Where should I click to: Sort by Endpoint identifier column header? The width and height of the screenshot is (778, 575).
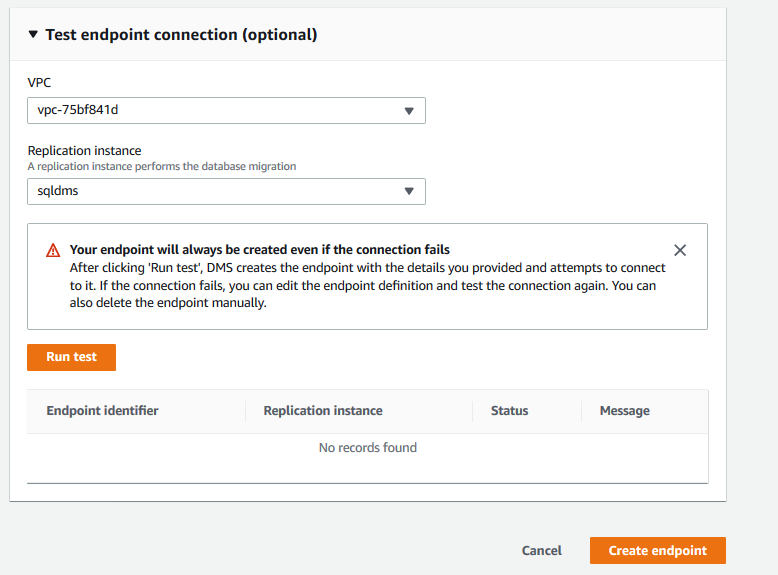pyautogui.click(x=102, y=411)
